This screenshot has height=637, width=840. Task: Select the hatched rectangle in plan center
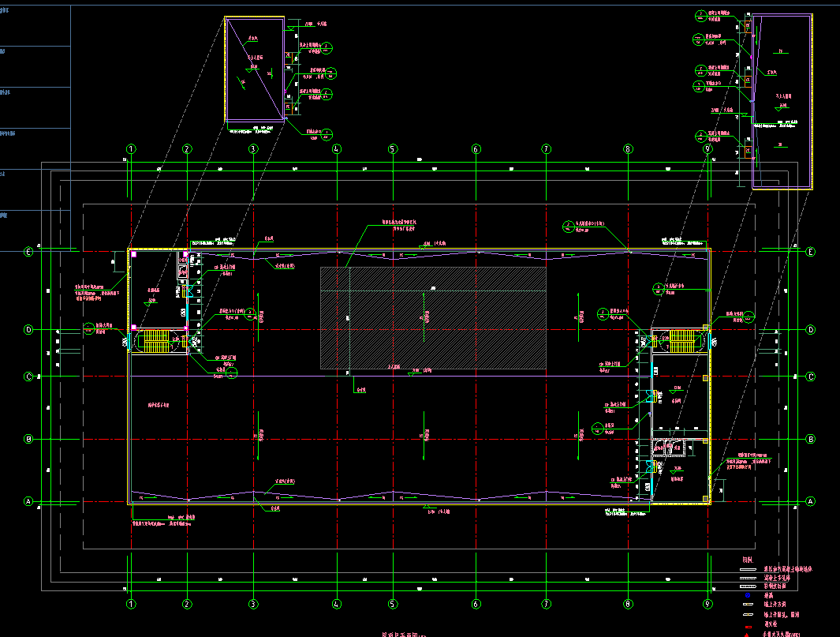[x=433, y=317]
